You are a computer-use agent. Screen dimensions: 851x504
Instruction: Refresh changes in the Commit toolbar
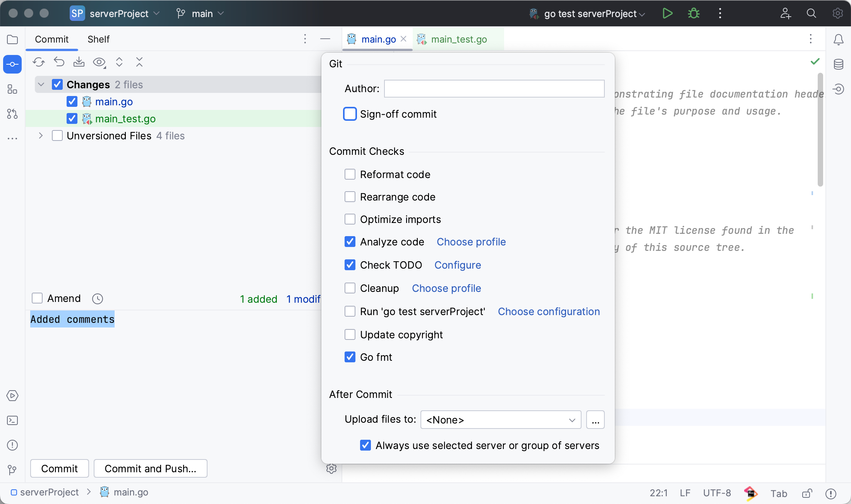(x=39, y=62)
